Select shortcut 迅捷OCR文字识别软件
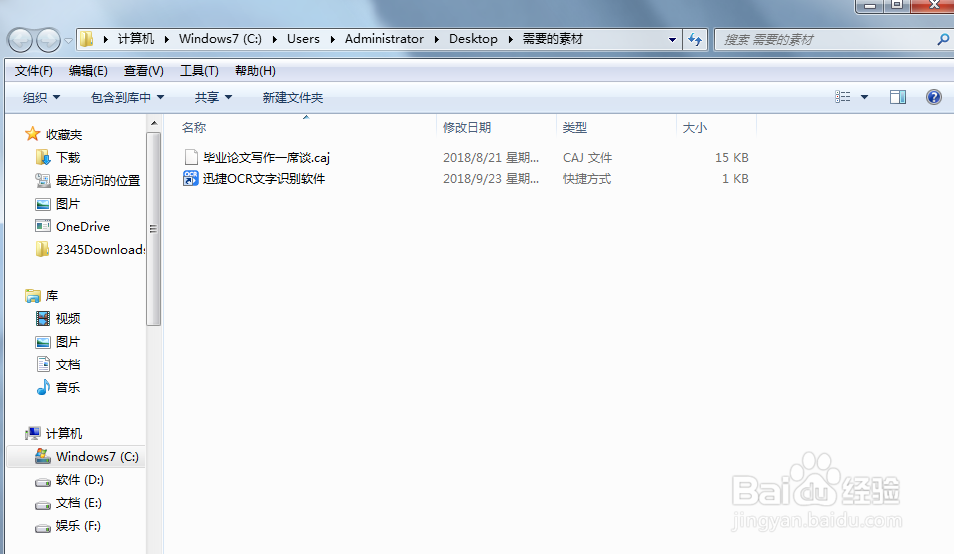The width and height of the screenshot is (954, 554). 263,179
